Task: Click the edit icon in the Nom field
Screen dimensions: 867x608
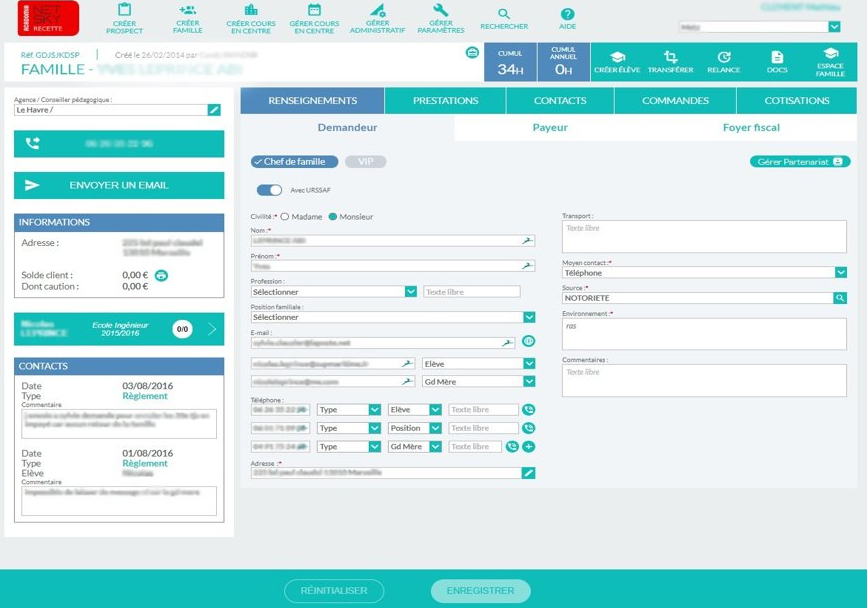Action: 528,240
